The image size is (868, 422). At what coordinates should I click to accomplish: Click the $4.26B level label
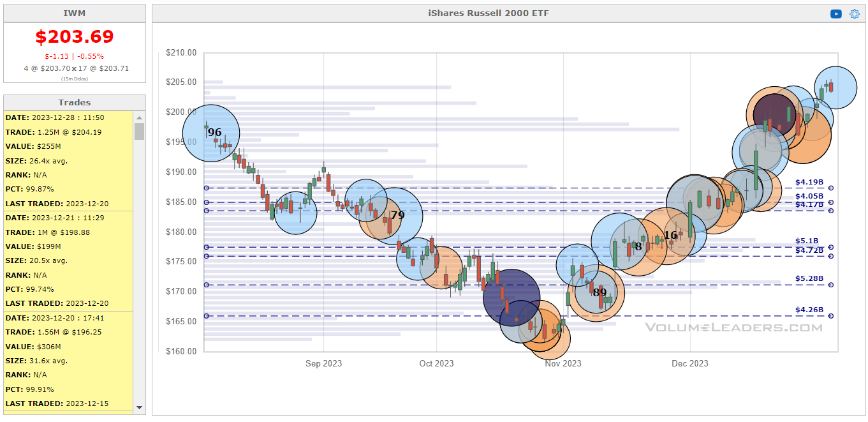[x=809, y=310]
